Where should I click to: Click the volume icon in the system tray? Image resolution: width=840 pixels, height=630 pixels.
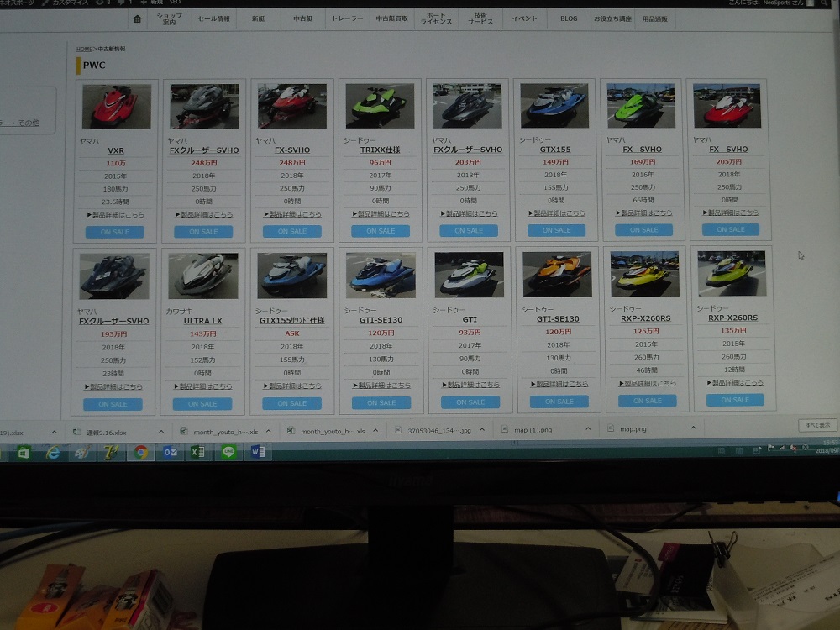[x=793, y=448]
